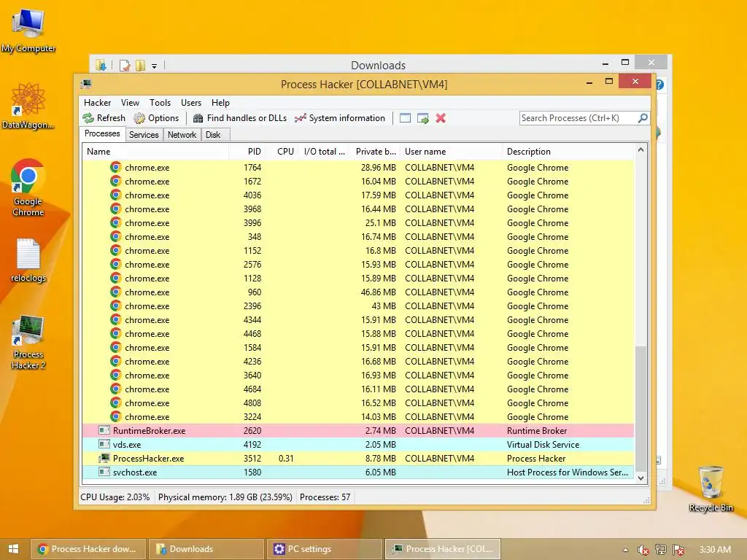This screenshot has height=560, width=747.
Task: Click RuntimeBroker.exe process icon
Action: (104, 430)
